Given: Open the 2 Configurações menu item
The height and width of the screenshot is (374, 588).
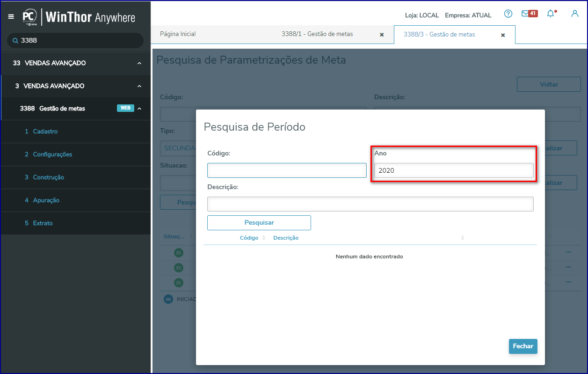Looking at the screenshot, I should pos(76,154).
